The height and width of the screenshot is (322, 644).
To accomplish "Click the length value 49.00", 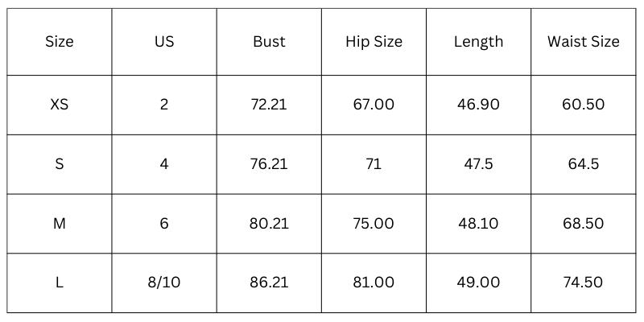I will point(478,283).
